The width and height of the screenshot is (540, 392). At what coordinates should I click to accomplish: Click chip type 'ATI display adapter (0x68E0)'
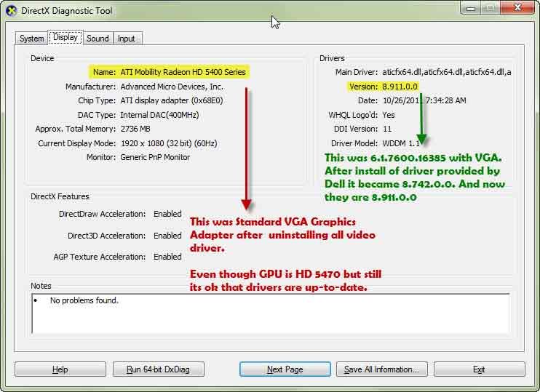[x=172, y=100]
